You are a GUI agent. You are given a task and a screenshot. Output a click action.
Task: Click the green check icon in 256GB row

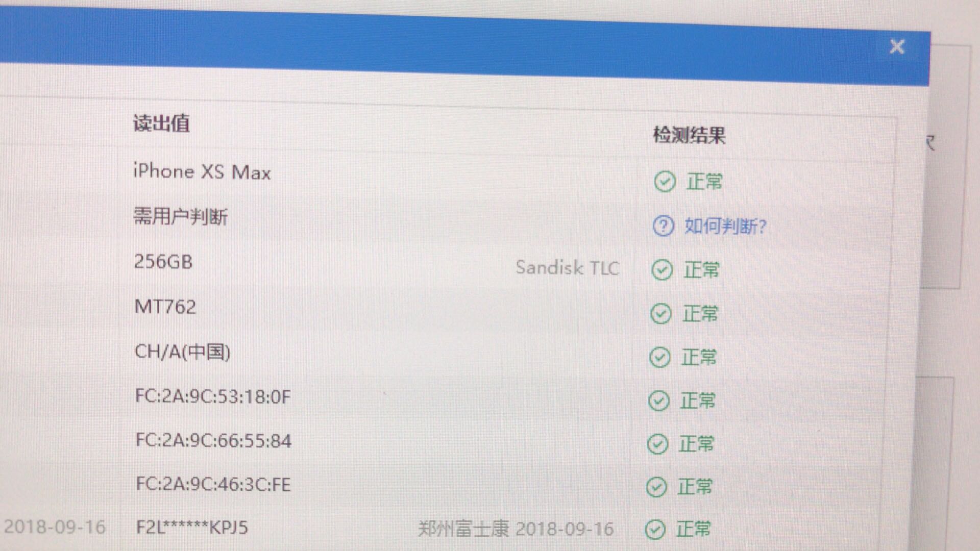(x=662, y=270)
